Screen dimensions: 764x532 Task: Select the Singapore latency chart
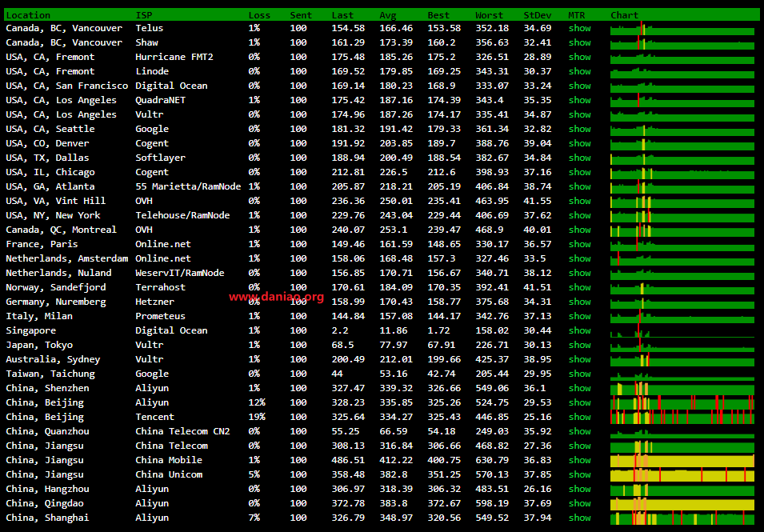pos(682,330)
